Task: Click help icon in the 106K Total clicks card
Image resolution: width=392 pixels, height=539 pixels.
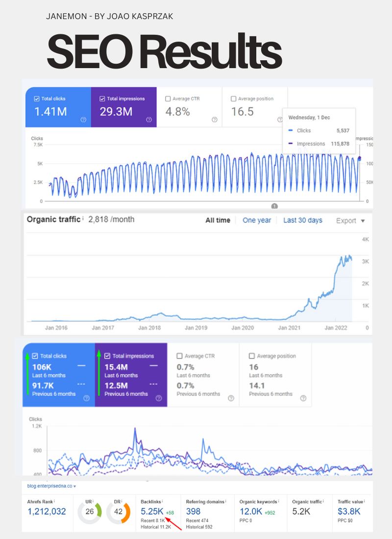Action: click(x=86, y=398)
